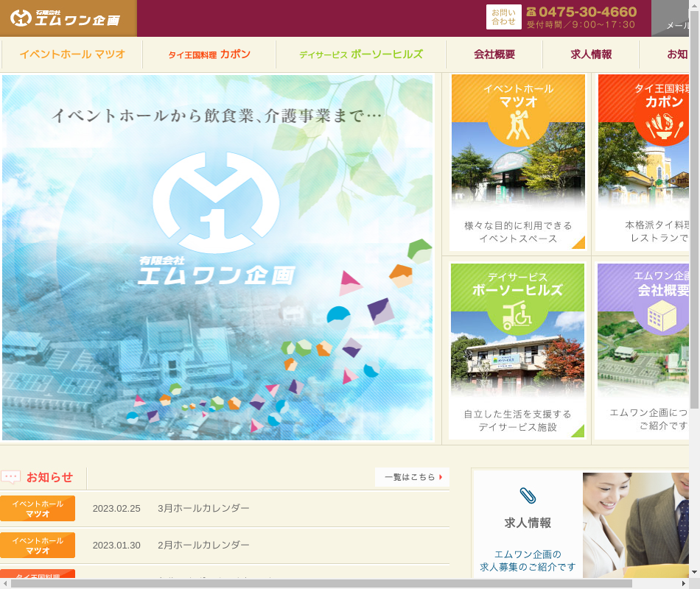Click the paperclip icon on 求人情報 banner
The image size is (700, 589).
pos(528,495)
